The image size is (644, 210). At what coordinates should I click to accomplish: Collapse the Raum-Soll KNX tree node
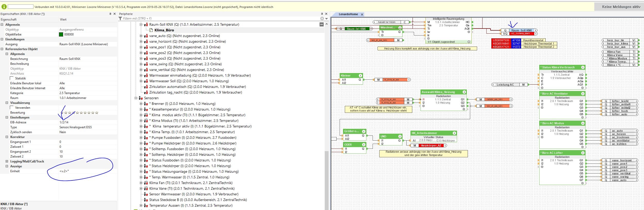click(x=141, y=25)
